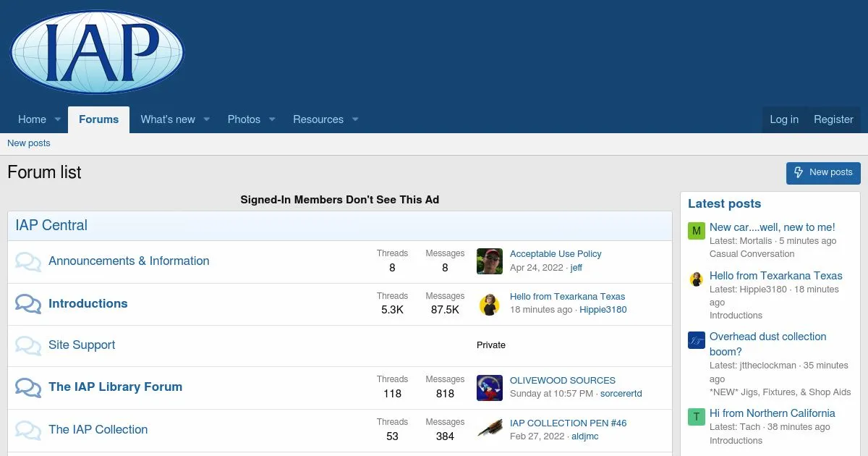The image size is (868, 456).
Task: Click sorcerertd's avatar beside OLIVEWOOD SOURCES
Action: 490,388
